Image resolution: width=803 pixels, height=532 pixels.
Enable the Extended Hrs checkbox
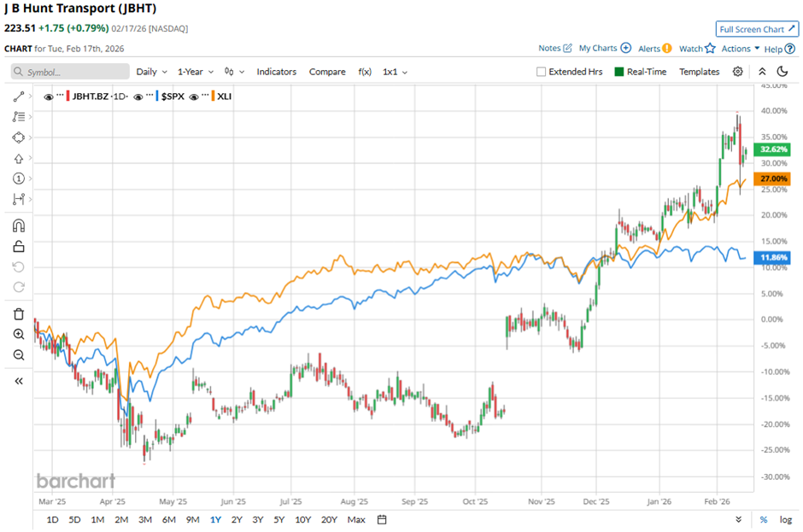[x=541, y=72]
